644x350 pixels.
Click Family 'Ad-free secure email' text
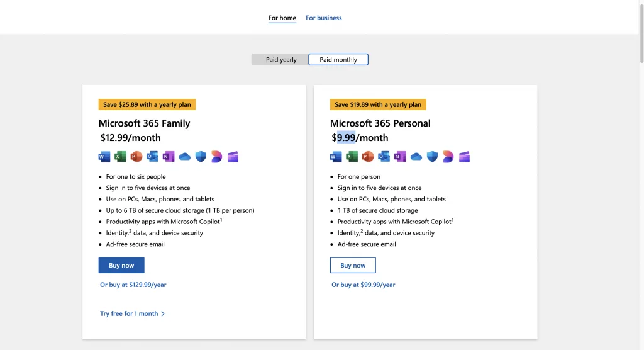(135, 244)
